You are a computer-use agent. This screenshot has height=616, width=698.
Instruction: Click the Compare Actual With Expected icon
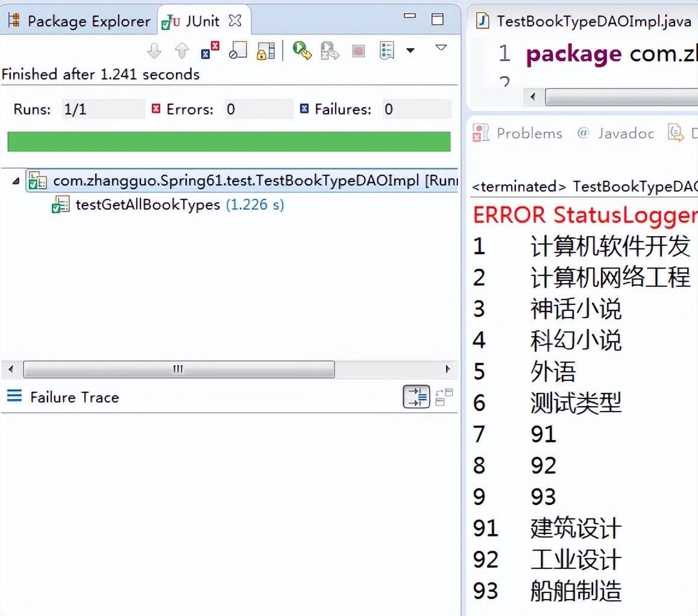pyautogui.click(x=444, y=397)
